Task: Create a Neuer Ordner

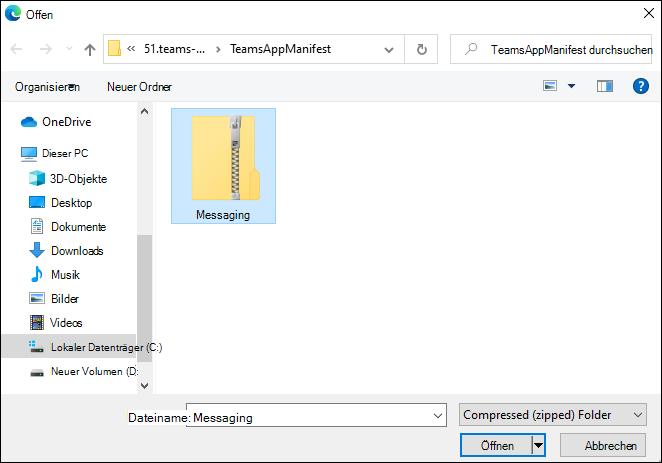Action: [x=139, y=87]
